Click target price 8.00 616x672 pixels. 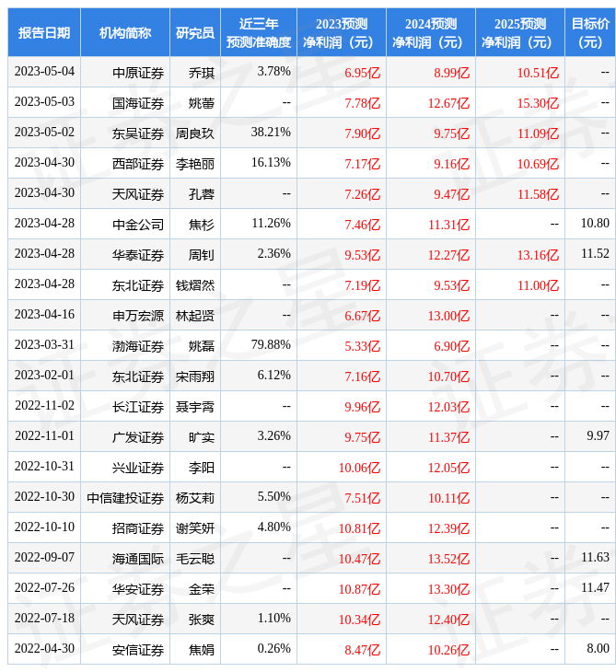[598, 649]
